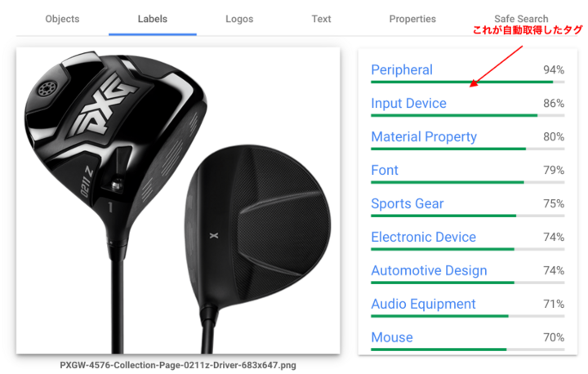Select the Sports Gear label

pyautogui.click(x=408, y=203)
